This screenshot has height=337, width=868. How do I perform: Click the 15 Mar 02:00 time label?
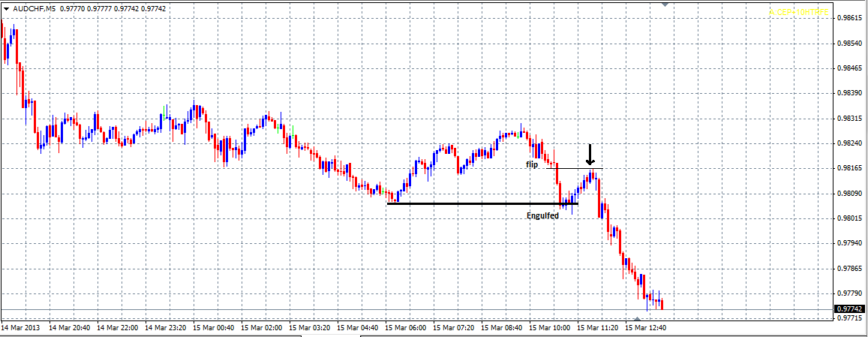pos(263,328)
